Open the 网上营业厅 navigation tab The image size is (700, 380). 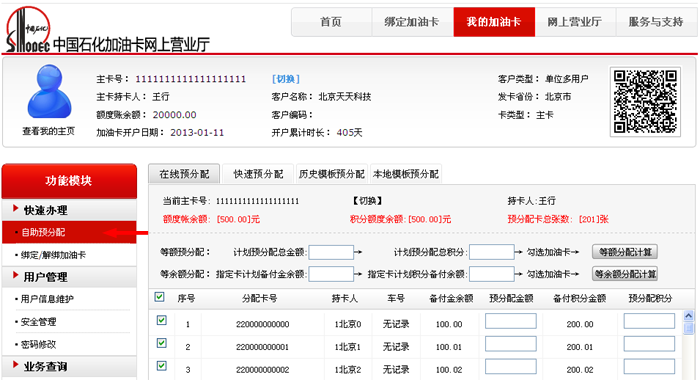tap(575, 22)
